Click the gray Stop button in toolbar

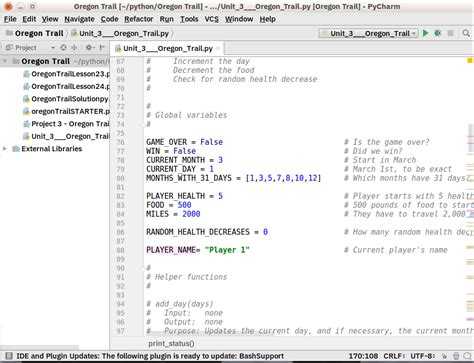(x=450, y=33)
